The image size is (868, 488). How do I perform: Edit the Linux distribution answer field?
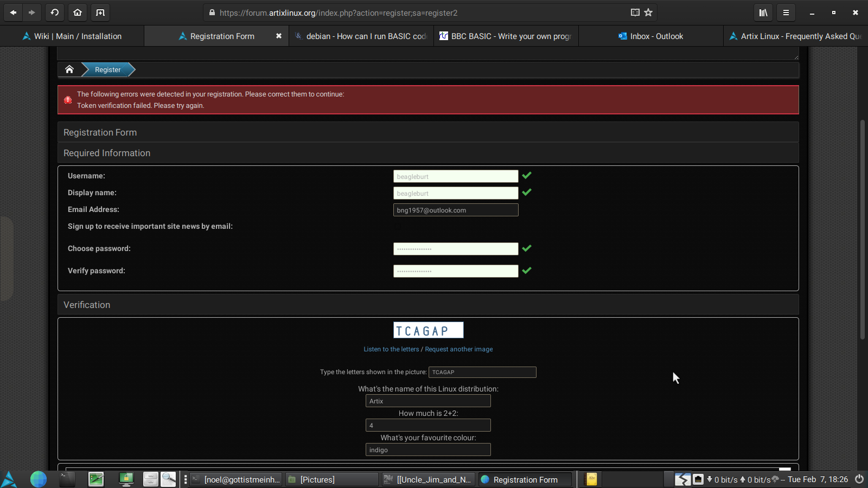pyautogui.click(x=428, y=401)
